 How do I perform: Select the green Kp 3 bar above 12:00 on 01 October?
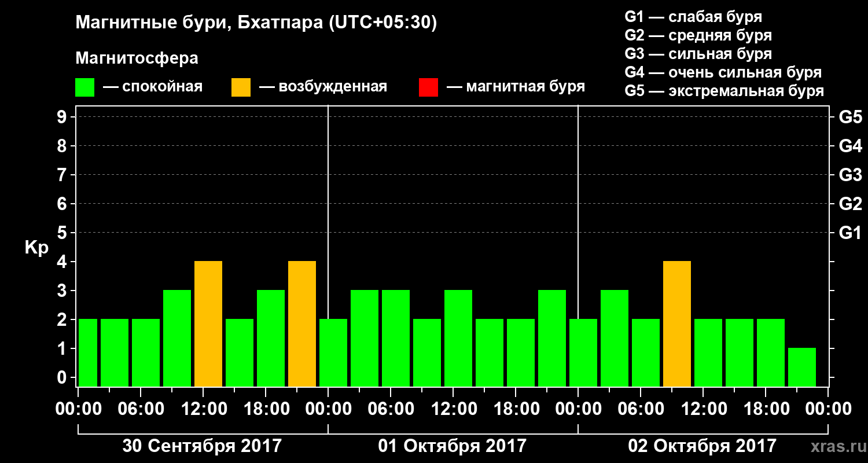pyautogui.click(x=458, y=339)
